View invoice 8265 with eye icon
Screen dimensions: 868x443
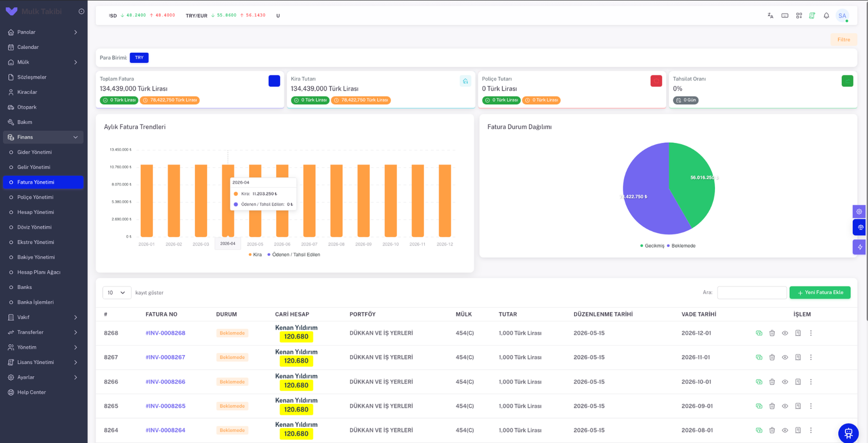tap(785, 406)
